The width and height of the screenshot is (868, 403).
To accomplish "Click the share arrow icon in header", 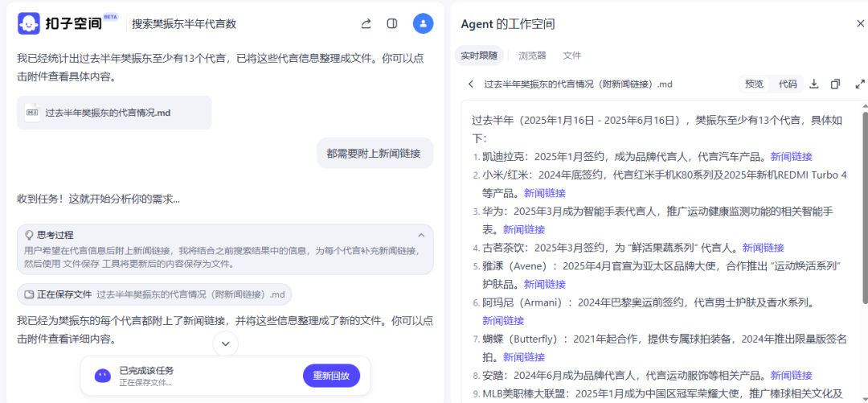I will (x=366, y=23).
